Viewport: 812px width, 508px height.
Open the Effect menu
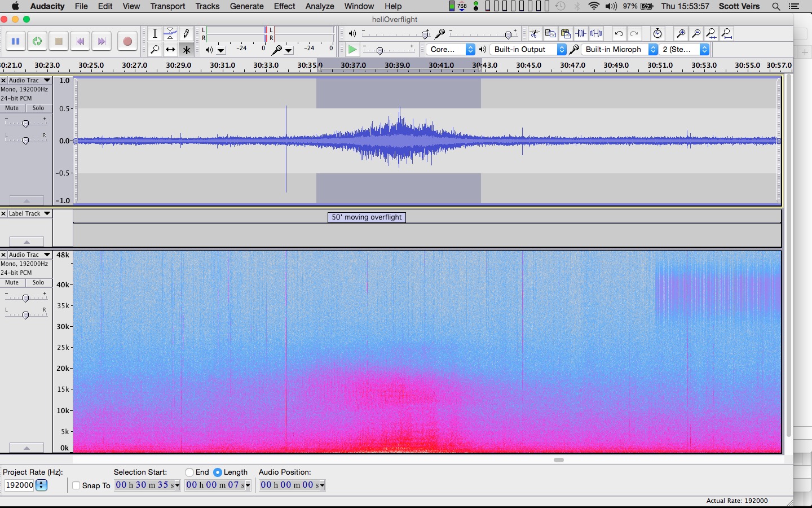tap(284, 6)
